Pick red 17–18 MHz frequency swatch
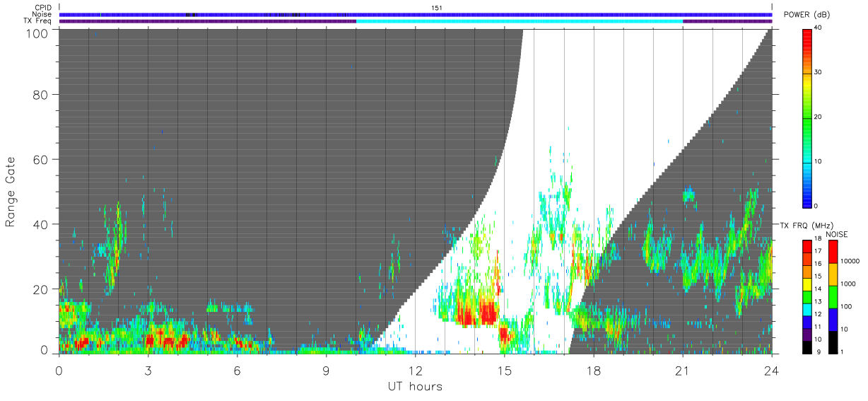 pos(807,246)
